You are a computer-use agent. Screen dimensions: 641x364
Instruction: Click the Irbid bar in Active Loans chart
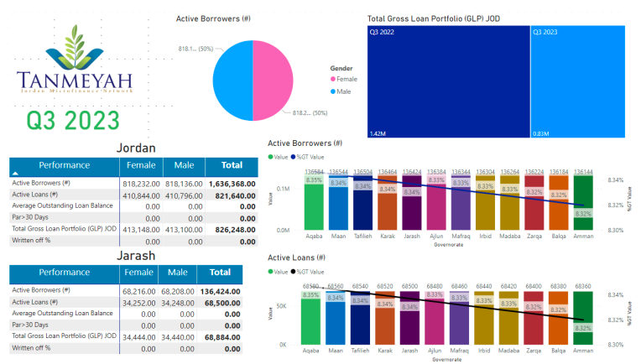click(484, 318)
